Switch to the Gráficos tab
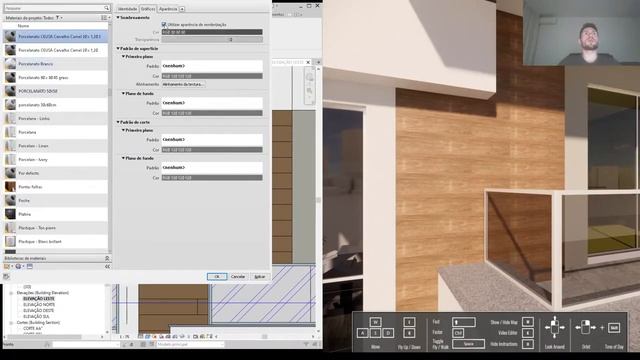 pos(148,9)
